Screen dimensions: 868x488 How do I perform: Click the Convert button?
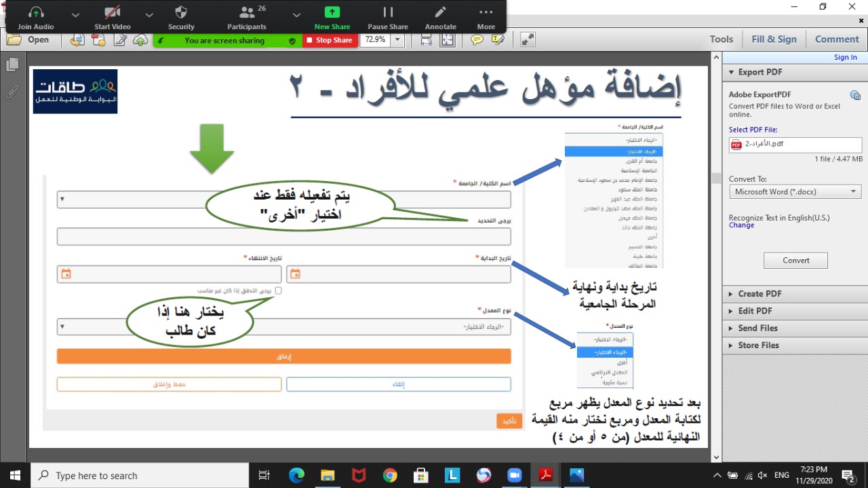(x=795, y=261)
